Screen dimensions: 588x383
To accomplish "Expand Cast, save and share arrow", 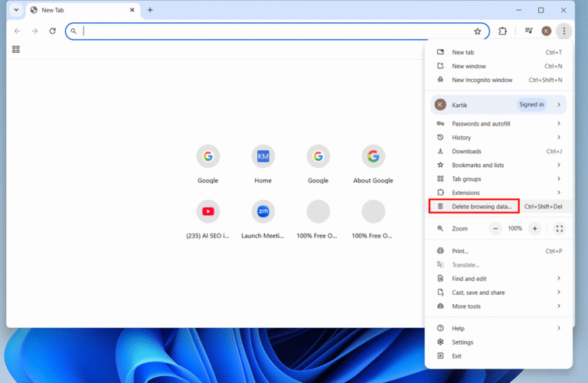I will point(559,292).
